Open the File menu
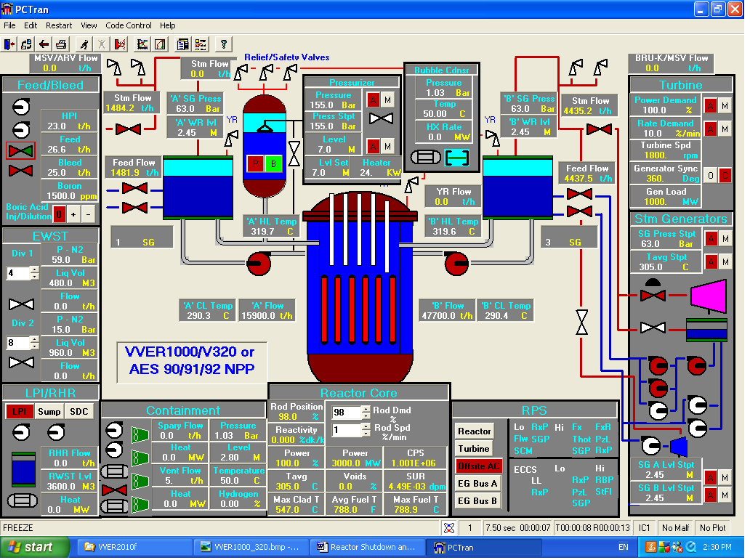The width and height of the screenshot is (750, 560). tap(9, 25)
